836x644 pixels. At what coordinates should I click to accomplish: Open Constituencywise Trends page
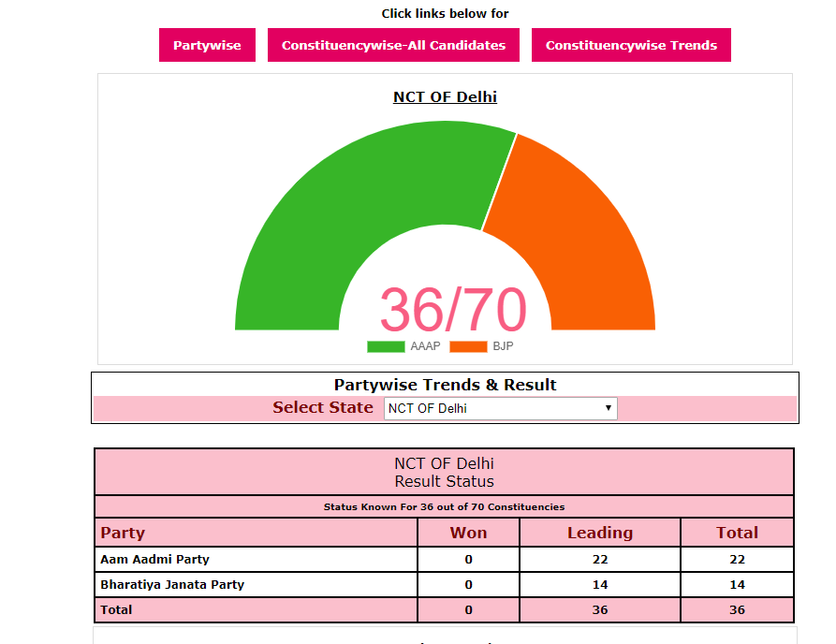pyautogui.click(x=631, y=45)
